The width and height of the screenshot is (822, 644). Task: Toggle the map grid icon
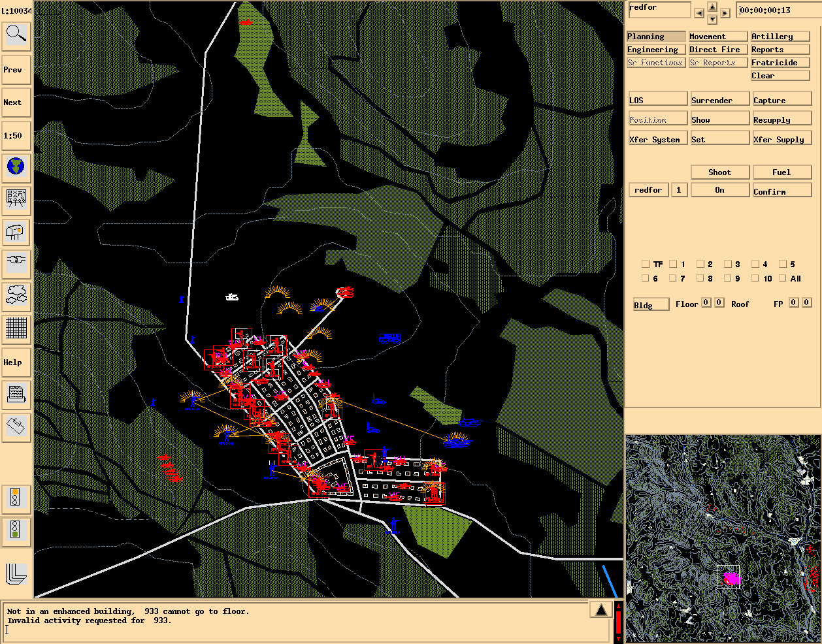tap(16, 328)
